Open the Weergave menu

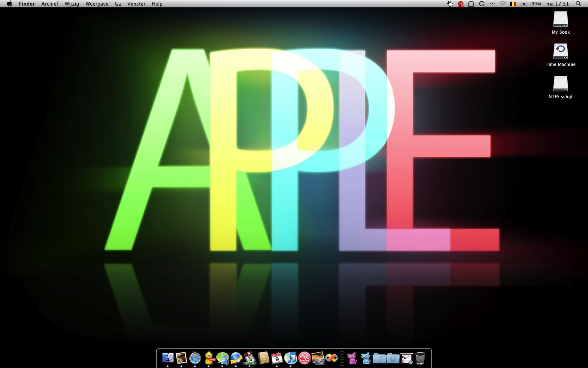(x=97, y=4)
